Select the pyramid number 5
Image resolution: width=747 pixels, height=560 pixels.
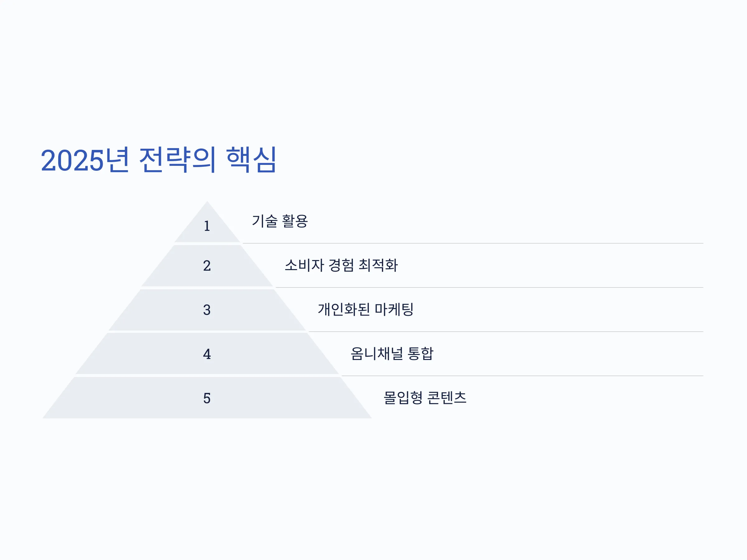coord(207,398)
